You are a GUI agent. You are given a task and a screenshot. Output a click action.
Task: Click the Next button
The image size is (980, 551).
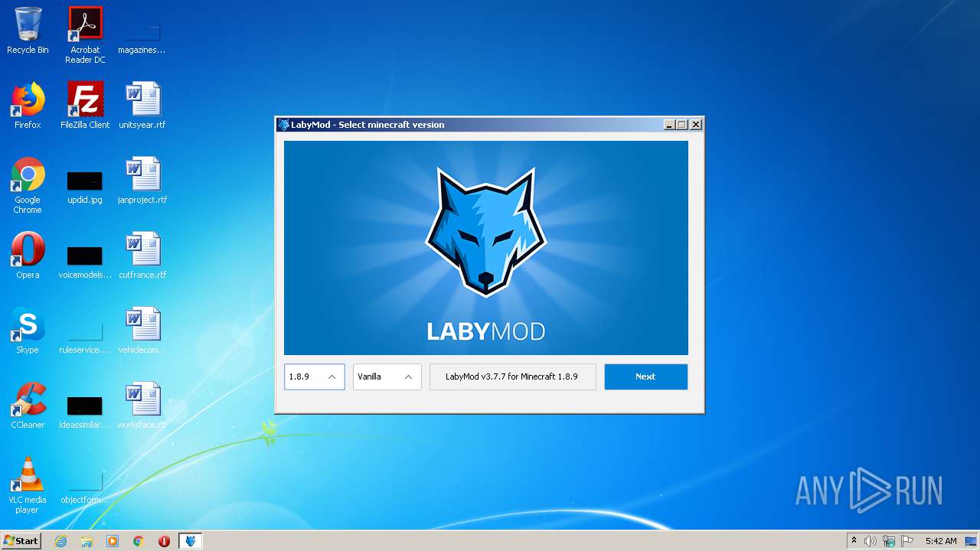click(x=645, y=377)
